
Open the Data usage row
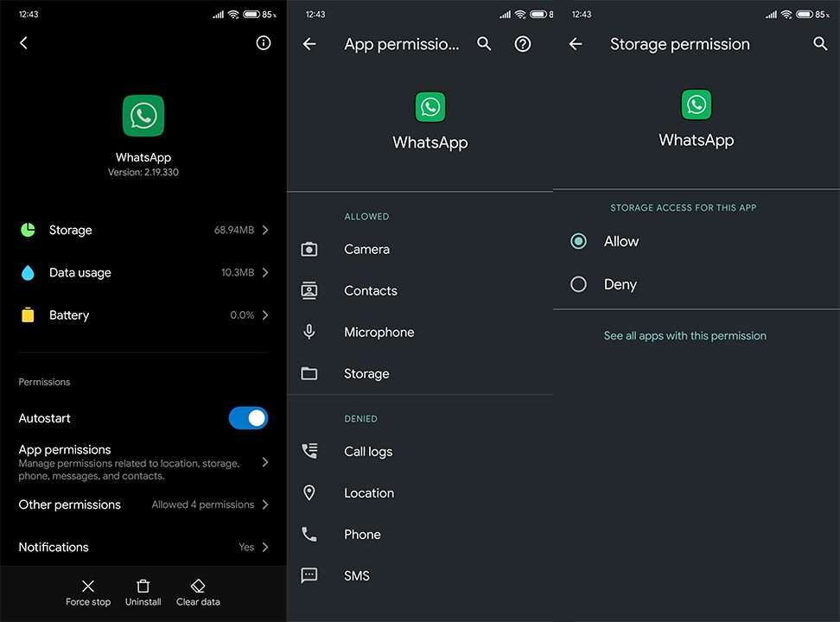tap(143, 273)
